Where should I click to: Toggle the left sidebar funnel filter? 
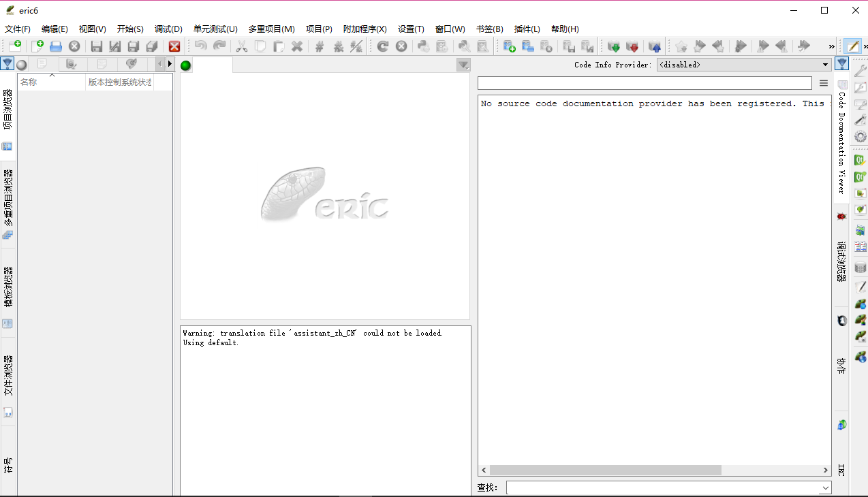click(7, 64)
